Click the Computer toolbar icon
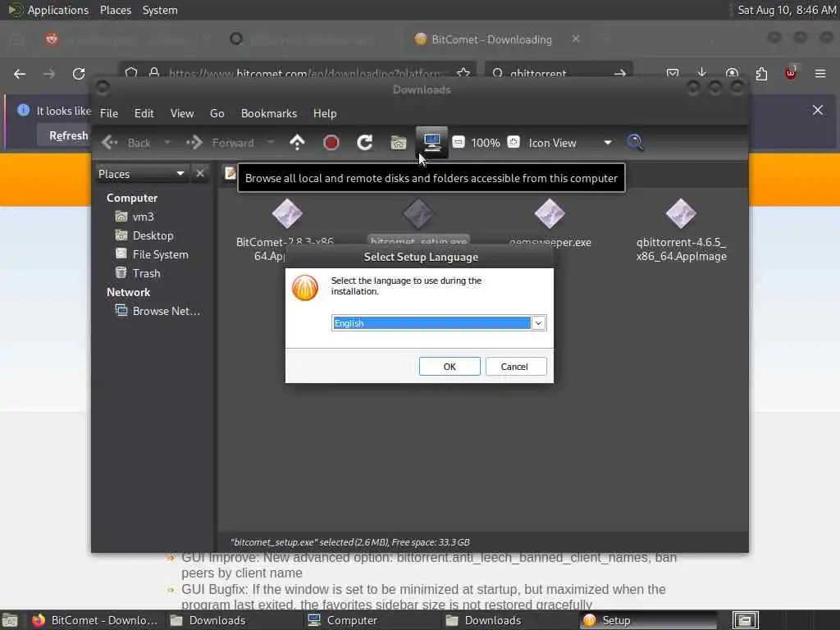The width and height of the screenshot is (840, 630). [x=431, y=142]
